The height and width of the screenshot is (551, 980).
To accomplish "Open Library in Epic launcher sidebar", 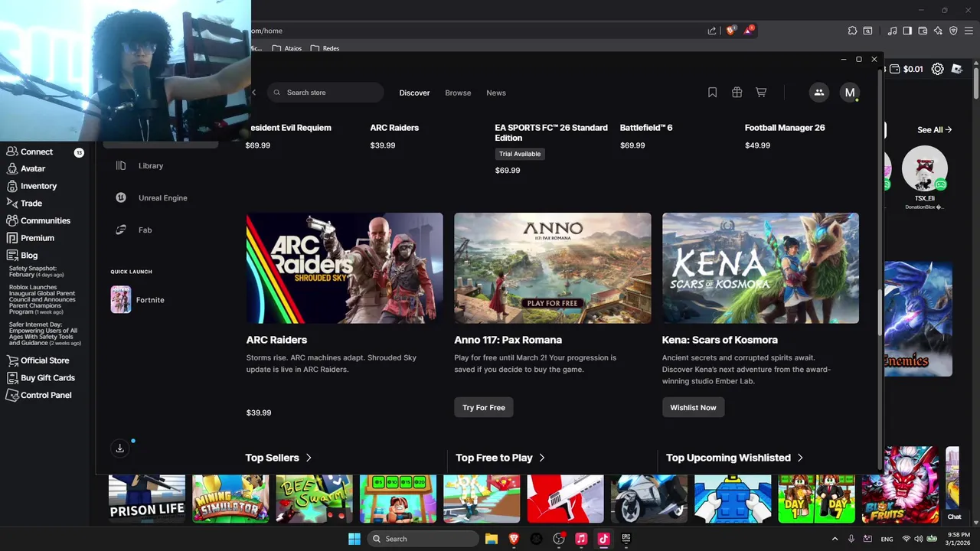I will pos(151,165).
